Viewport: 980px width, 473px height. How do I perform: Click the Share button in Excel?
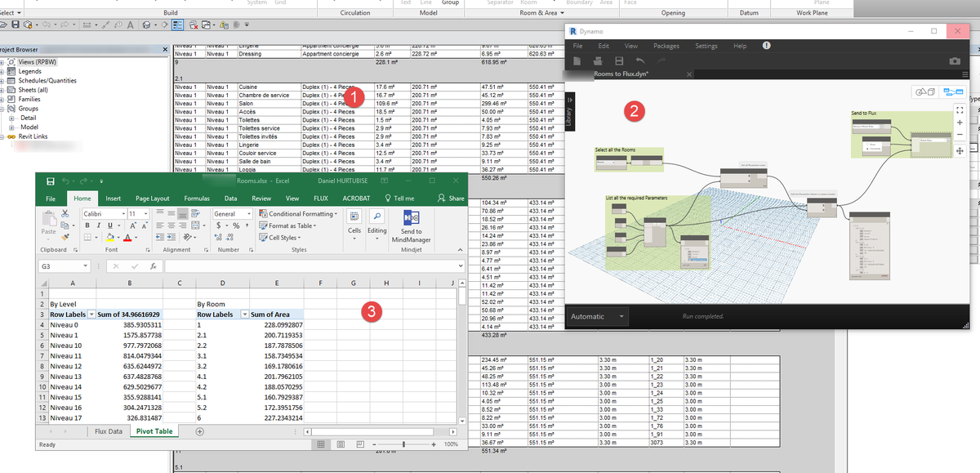451,198
